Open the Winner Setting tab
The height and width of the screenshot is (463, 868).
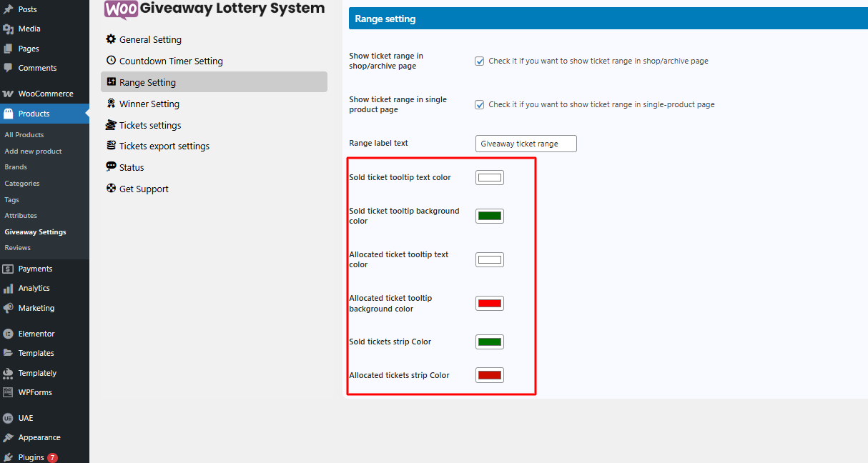(149, 104)
